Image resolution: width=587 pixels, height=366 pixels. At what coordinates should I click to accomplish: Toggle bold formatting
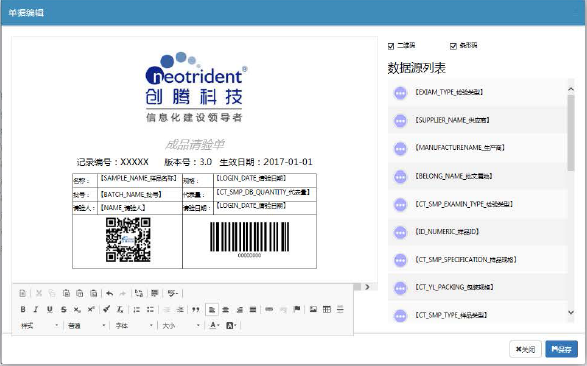click(x=23, y=309)
